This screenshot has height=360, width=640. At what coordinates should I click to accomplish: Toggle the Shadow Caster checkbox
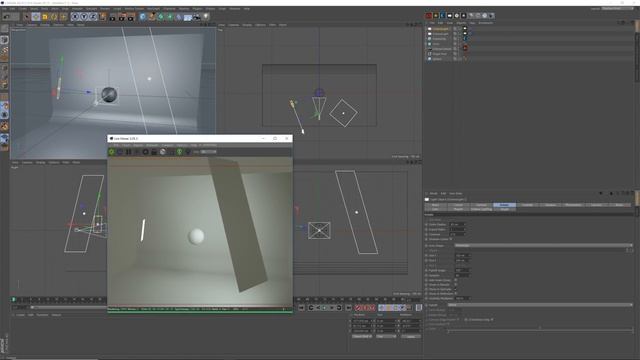[x=451, y=239]
